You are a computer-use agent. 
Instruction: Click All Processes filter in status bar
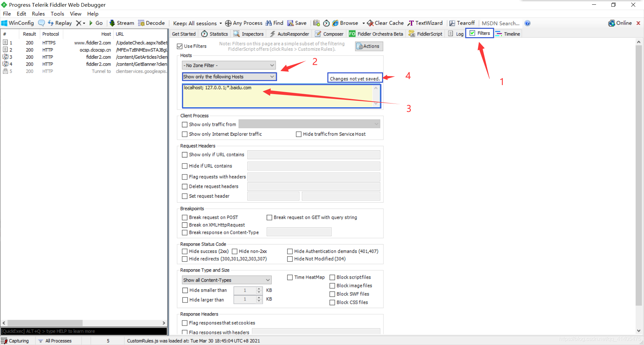click(55, 341)
